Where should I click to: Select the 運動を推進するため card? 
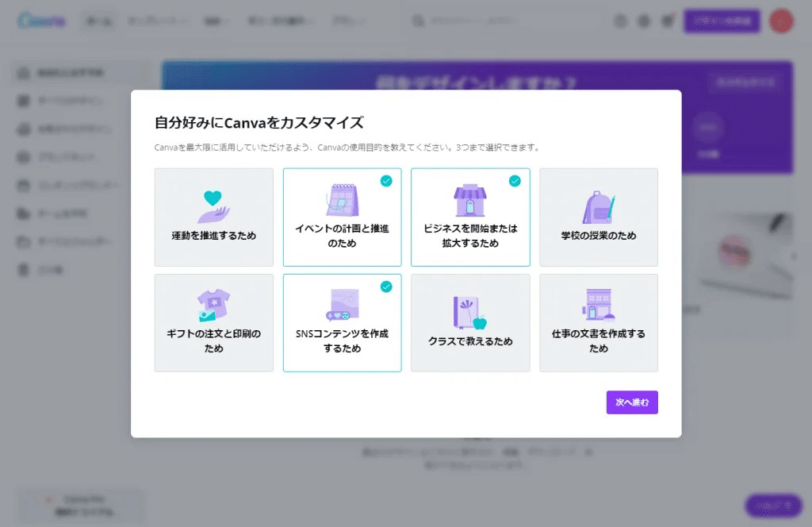pos(214,217)
